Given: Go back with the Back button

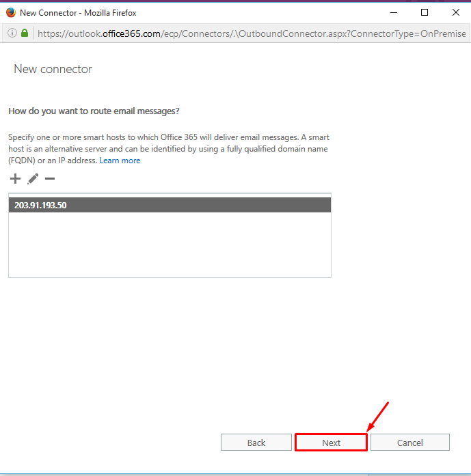Looking at the screenshot, I should point(256,443).
